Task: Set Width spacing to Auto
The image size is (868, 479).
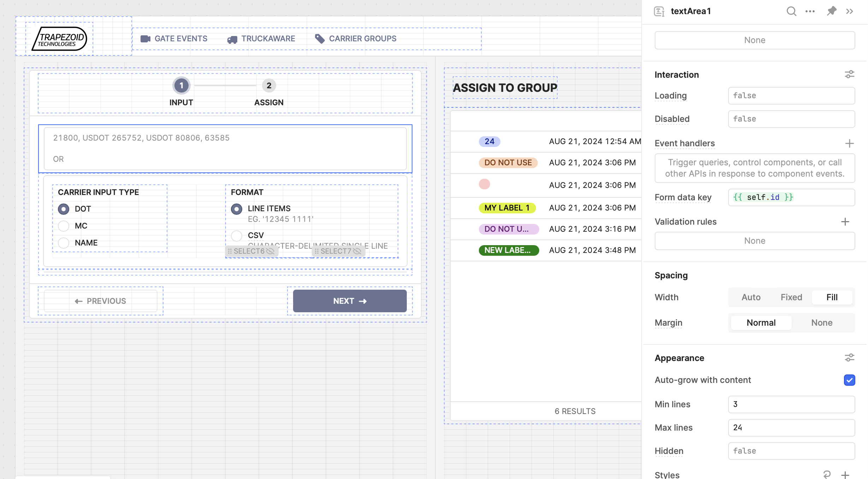Action: (x=751, y=297)
